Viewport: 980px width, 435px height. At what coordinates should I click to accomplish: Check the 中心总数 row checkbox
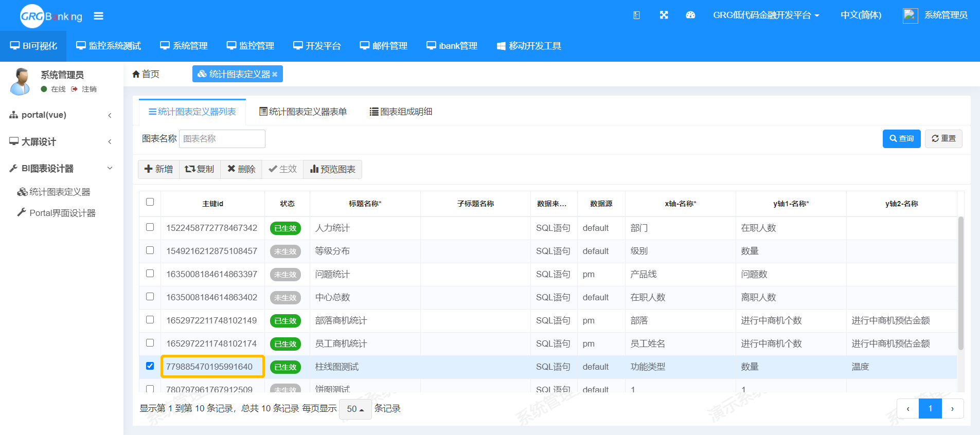[x=150, y=296]
